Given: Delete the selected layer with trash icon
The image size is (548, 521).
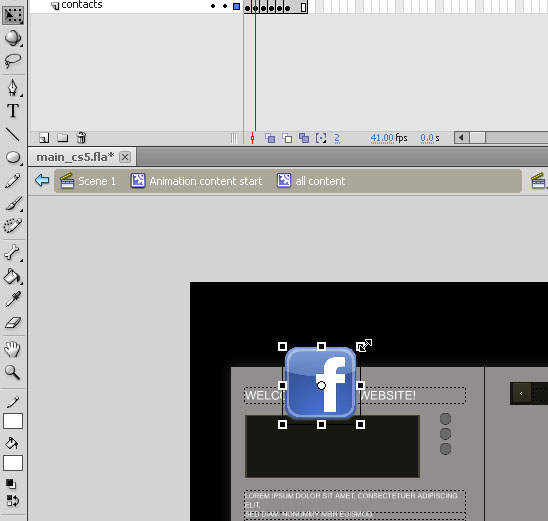Looking at the screenshot, I should [x=81, y=138].
